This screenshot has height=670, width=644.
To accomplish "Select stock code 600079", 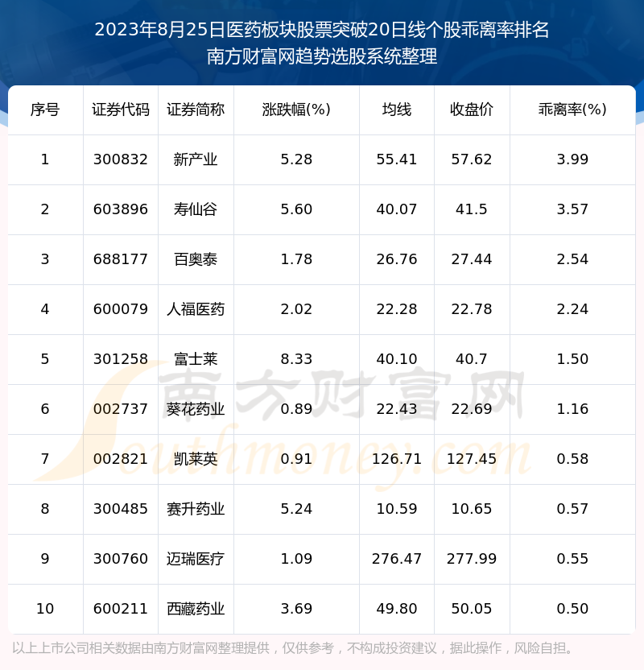I will click(x=121, y=309).
